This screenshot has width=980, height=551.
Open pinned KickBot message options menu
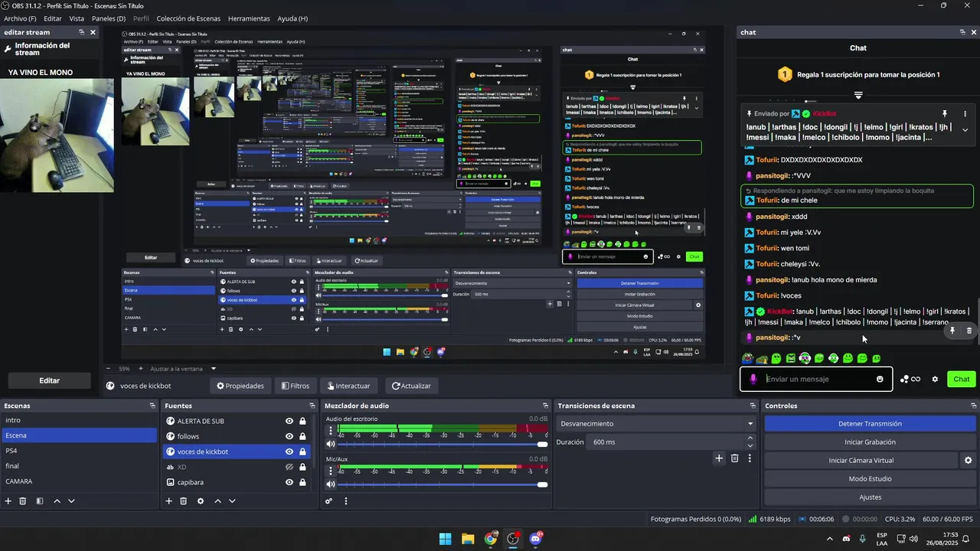(x=965, y=113)
